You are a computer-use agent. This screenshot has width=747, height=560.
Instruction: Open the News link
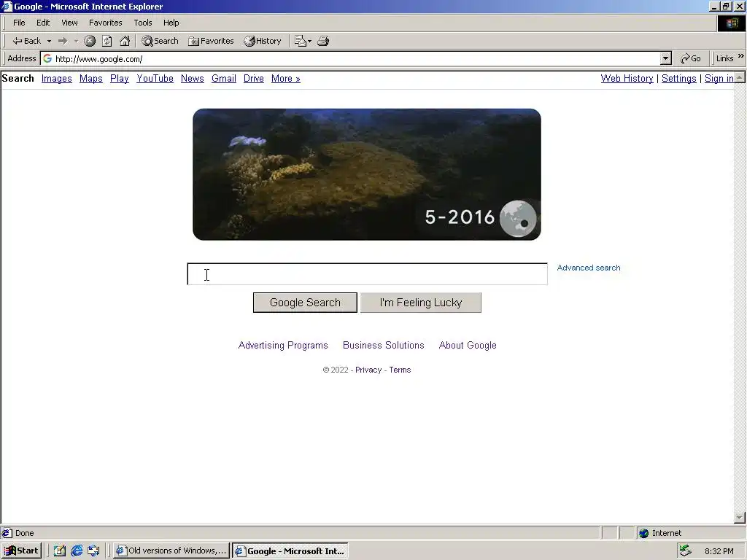point(193,79)
